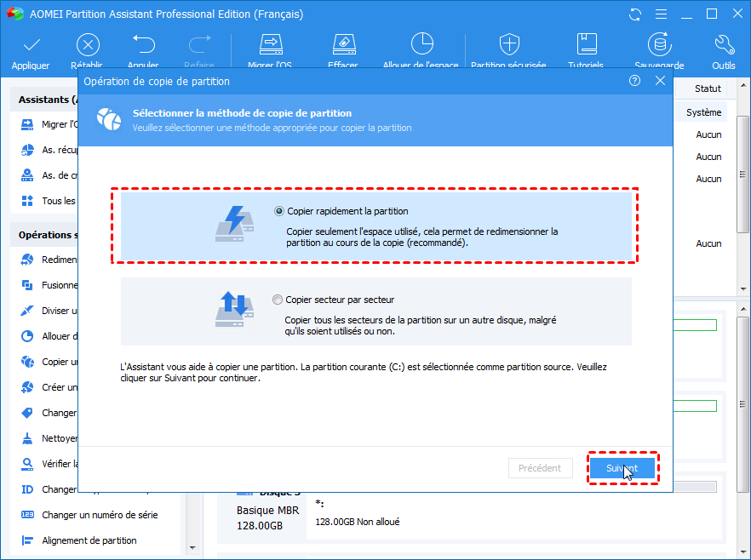
Task: Click Copier une partition in the sidebar
Action: (49, 362)
